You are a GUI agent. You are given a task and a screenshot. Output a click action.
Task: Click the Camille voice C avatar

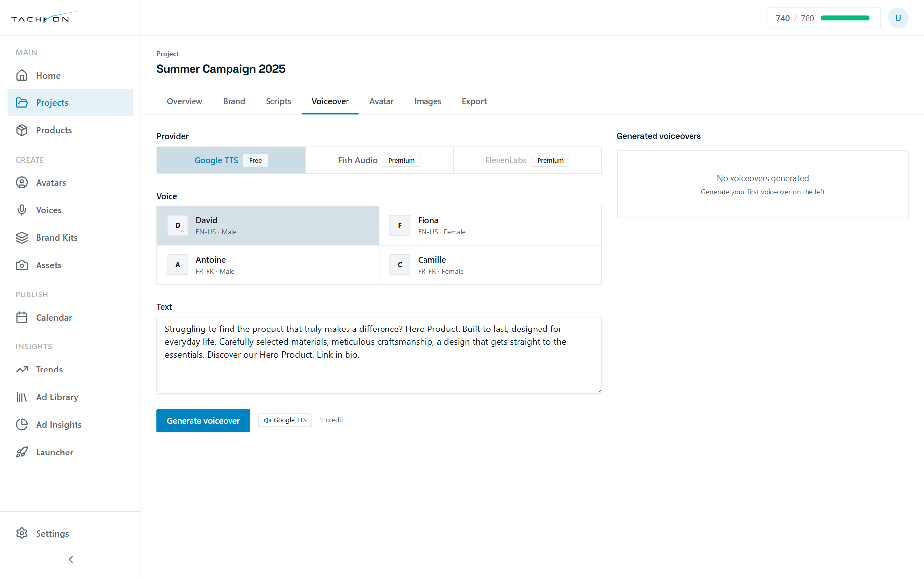click(400, 265)
